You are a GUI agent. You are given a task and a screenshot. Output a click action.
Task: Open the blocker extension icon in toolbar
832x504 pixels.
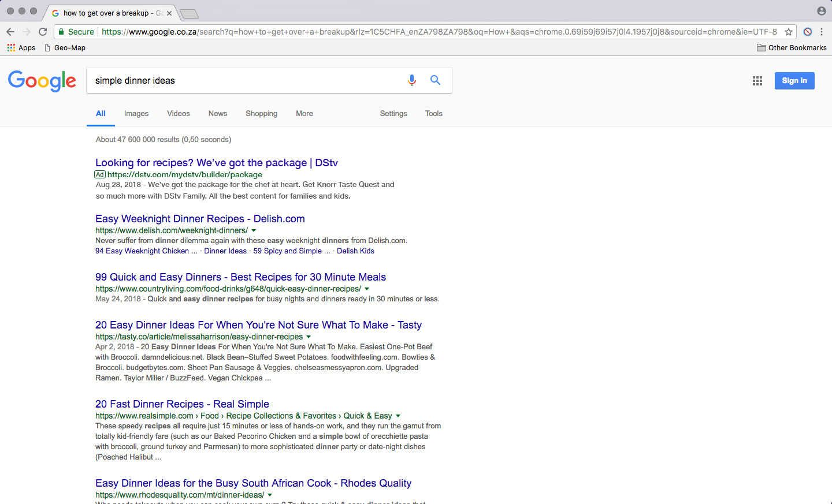point(808,32)
